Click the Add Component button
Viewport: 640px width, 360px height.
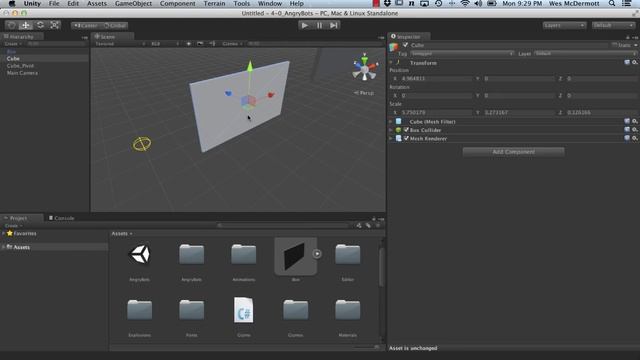pyautogui.click(x=513, y=152)
